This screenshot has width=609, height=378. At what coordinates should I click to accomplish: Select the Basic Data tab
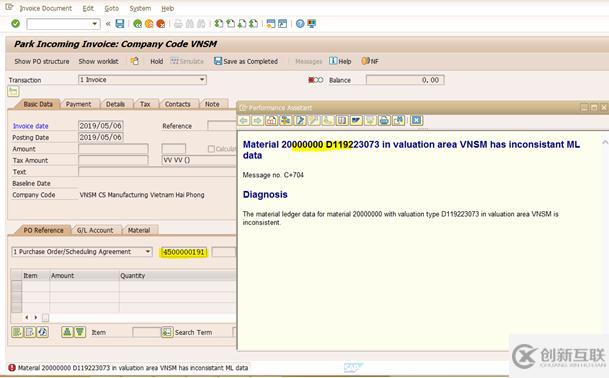(38, 104)
